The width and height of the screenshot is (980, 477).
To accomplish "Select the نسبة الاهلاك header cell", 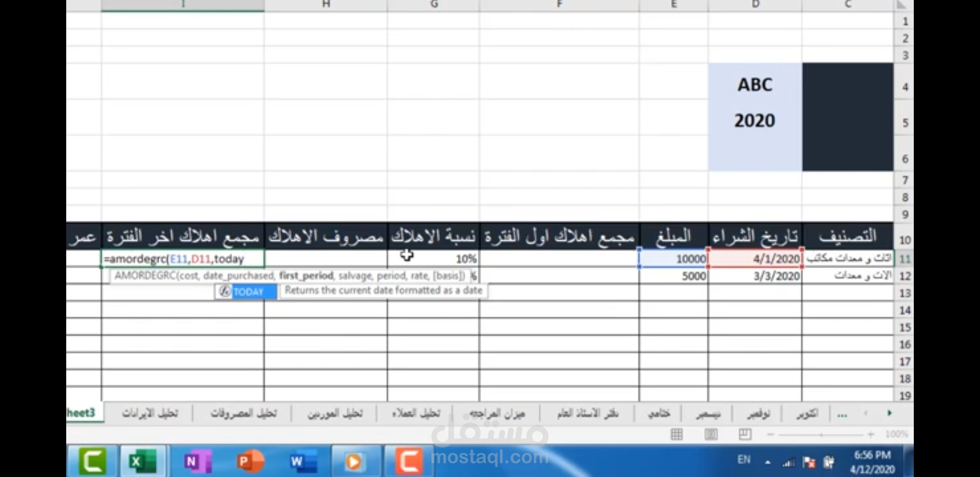I will coord(433,236).
